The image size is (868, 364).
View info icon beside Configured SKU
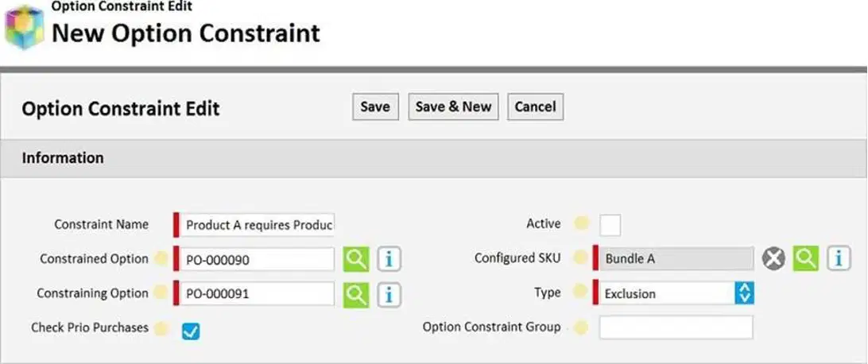839,258
